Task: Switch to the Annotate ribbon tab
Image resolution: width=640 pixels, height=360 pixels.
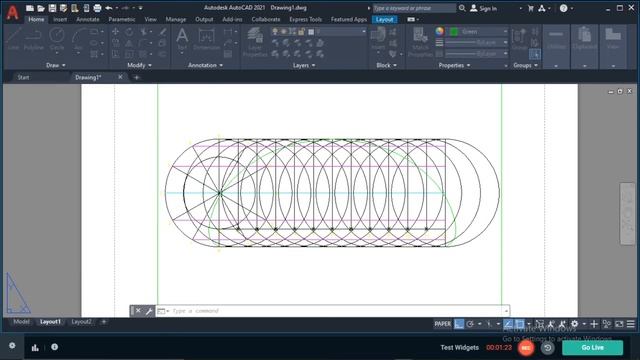Action: [88, 19]
